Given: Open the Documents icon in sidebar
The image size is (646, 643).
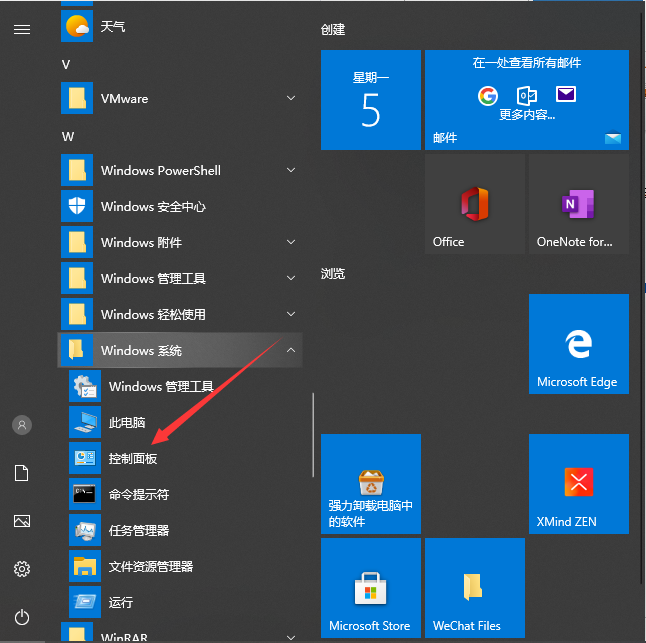Looking at the screenshot, I should click(22, 473).
